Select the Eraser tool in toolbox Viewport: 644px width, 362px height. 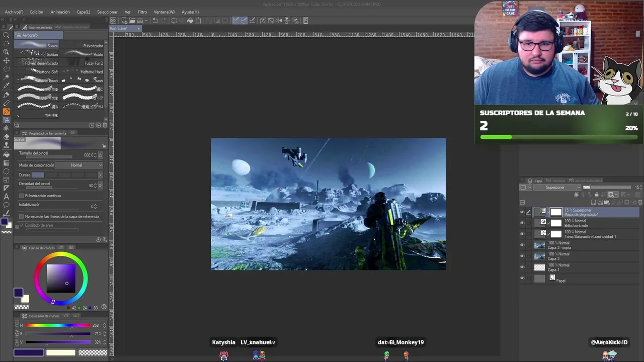pyautogui.click(x=7, y=137)
